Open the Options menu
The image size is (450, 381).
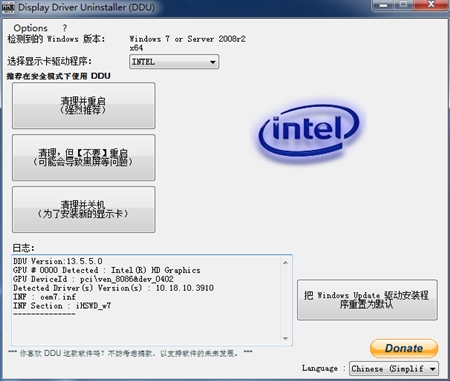30,28
